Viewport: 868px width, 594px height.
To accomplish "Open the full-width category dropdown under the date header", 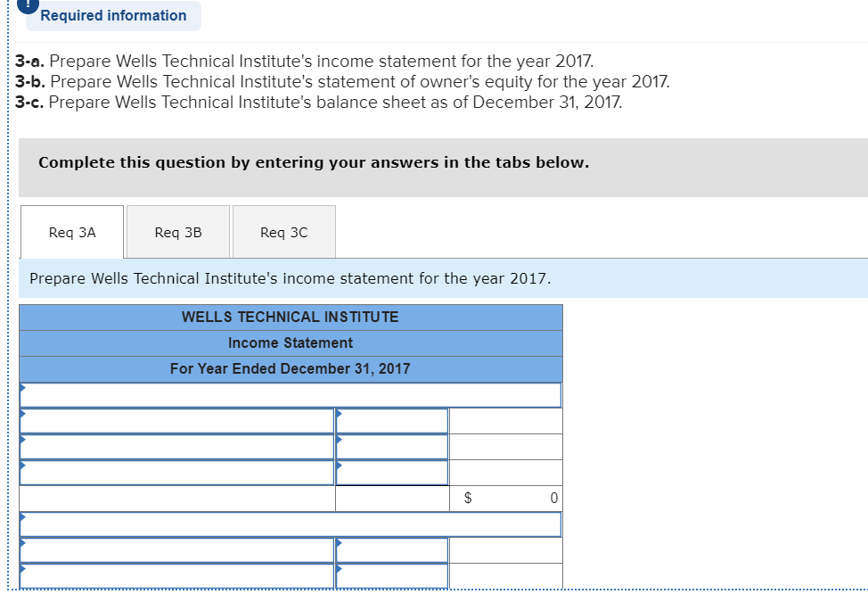I will coord(291,395).
